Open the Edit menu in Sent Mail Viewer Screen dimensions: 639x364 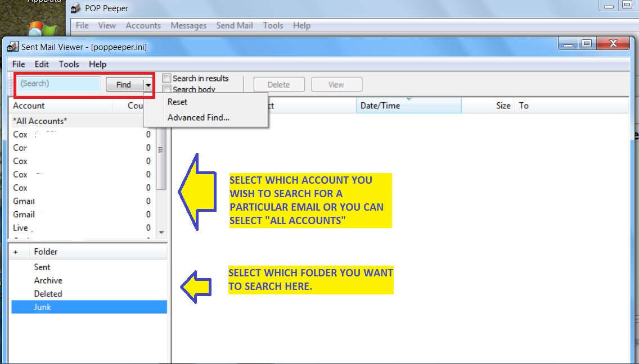(x=42, y=65)
